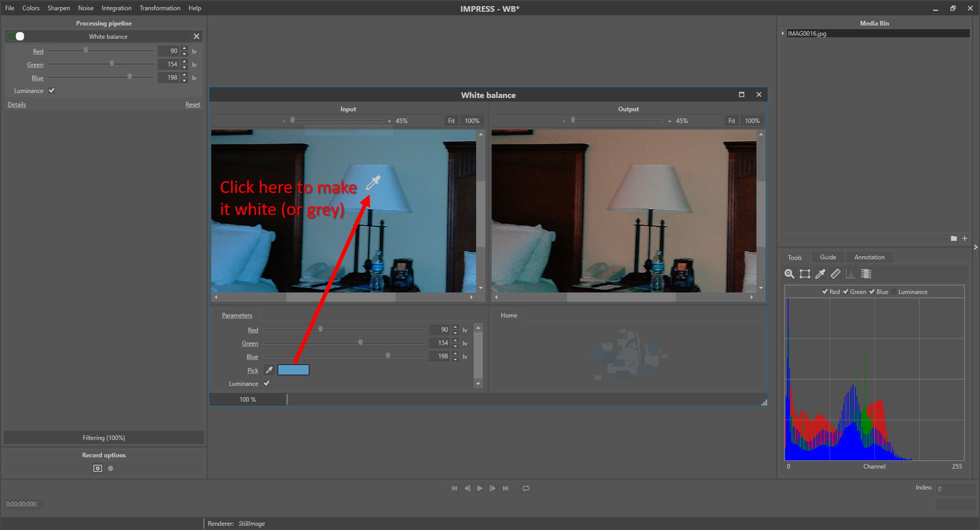Toggle the loop playback icon
The image size is (980, 530).
(x=526, y=488)
